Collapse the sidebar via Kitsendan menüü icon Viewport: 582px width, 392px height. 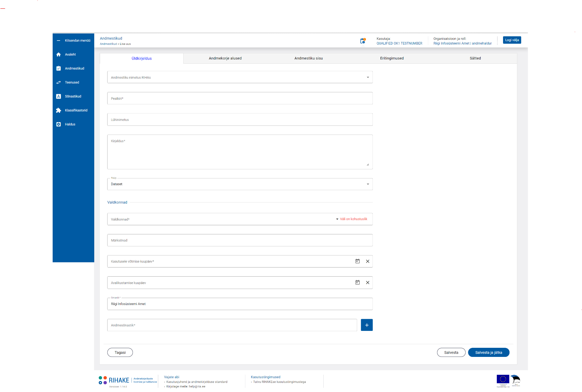pyautogui.click(x=58, y=41)
